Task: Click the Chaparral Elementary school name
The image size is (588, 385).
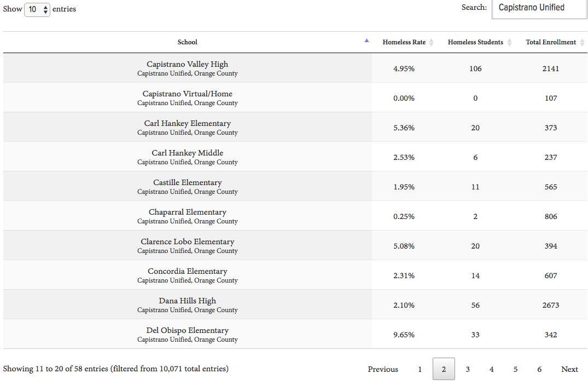Action: pyautogui.click(x=187, y=212)
